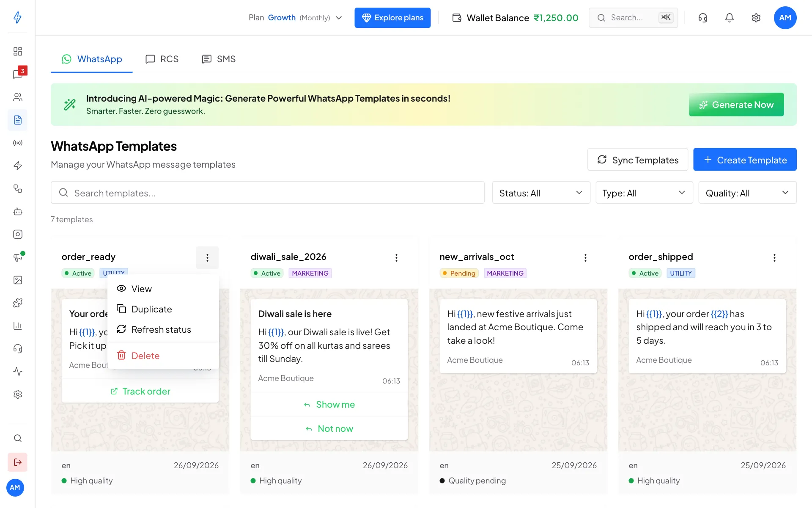
Task: Open the Instagram icon in sidebar
Action: pos(17,234)
